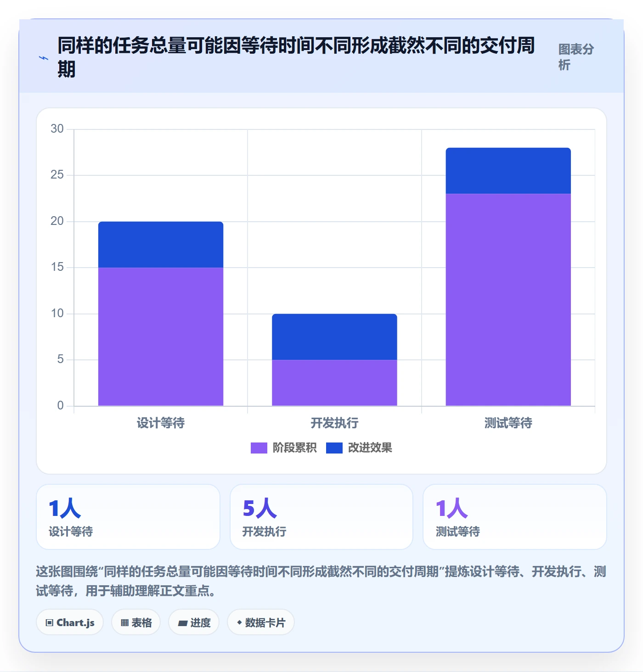
Task: Toggle the 阶段累积 legend item
Action: coord(283,448)
